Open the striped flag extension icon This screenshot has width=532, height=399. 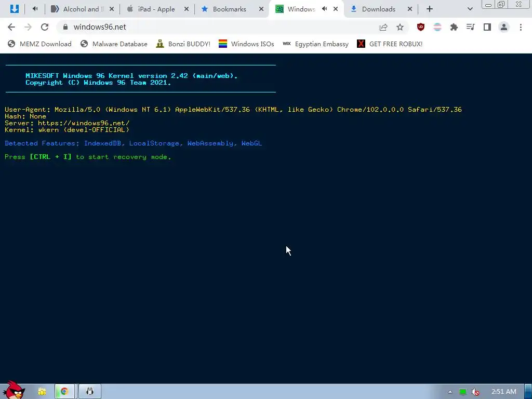tap(437, 27)
